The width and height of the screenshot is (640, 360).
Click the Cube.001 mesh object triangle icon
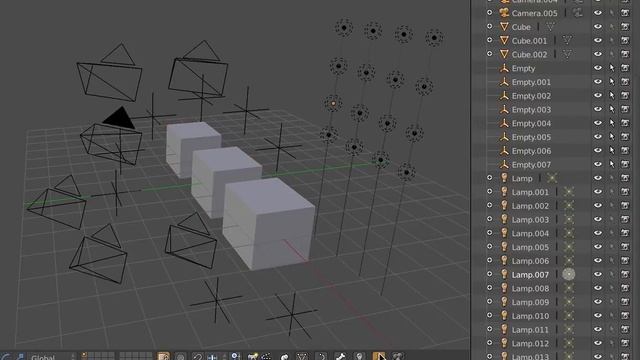504,40
